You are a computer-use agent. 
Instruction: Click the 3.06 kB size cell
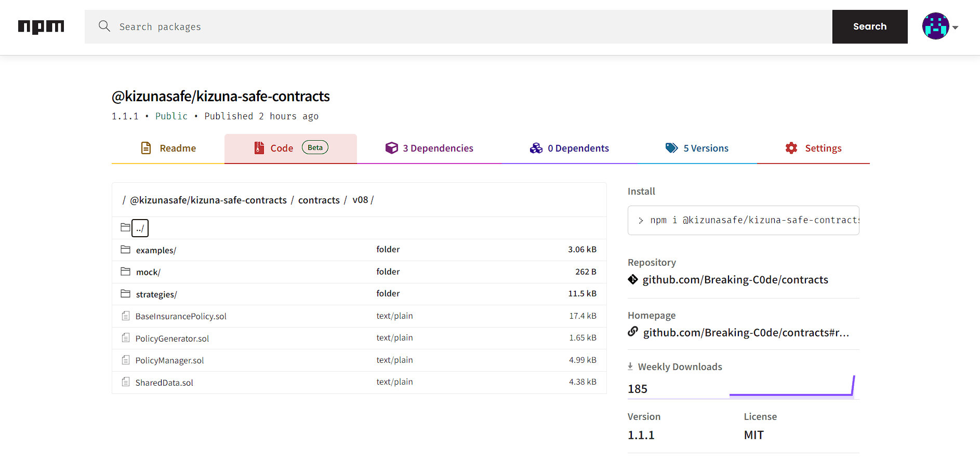582,250
